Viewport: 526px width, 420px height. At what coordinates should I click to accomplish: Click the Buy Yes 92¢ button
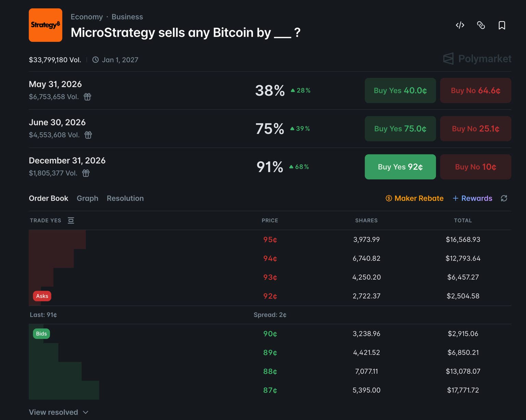point(400,167)
